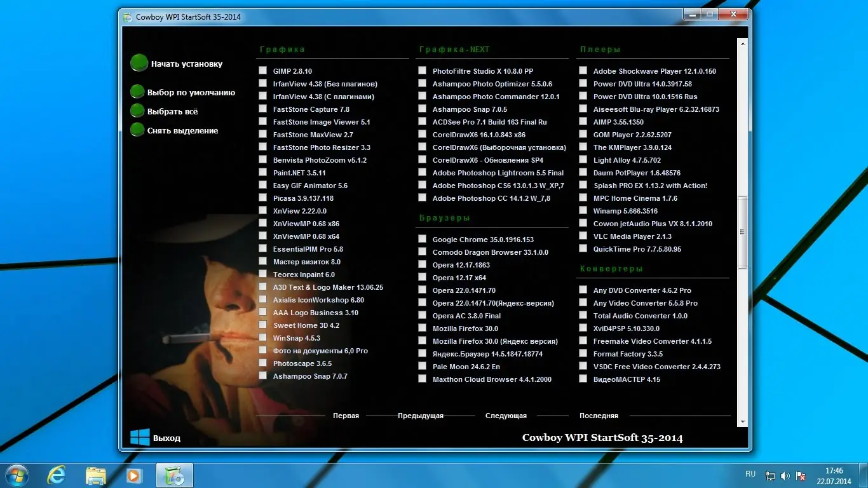Select the active Cowboy WPI taskbar icon
Screen dimensions: 868x488
point(173,475)
